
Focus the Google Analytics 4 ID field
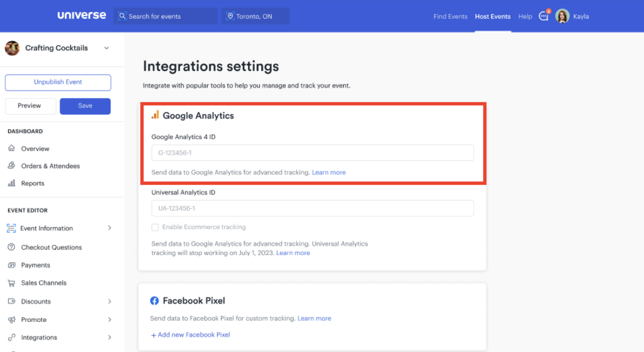tap(313, 153)
